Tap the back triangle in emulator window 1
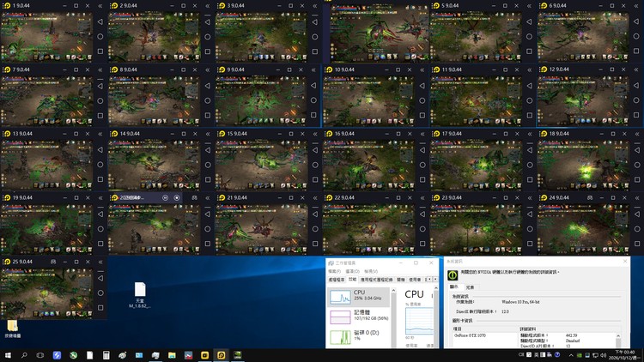Image resolution: width=644 pixels, height=362 pixels. coord(100,21)
